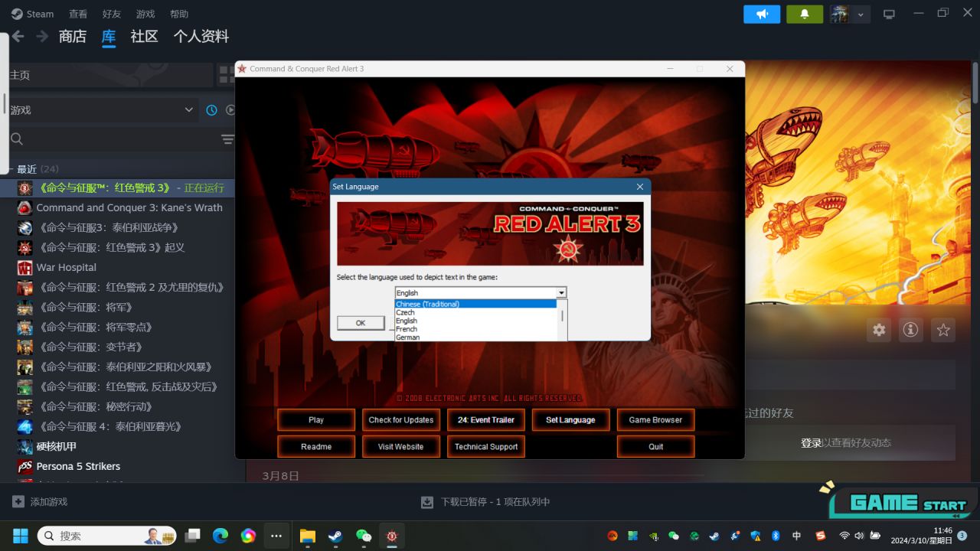Collapse the 最近 (24) section

pyautogui.click(x=11, y=169)
